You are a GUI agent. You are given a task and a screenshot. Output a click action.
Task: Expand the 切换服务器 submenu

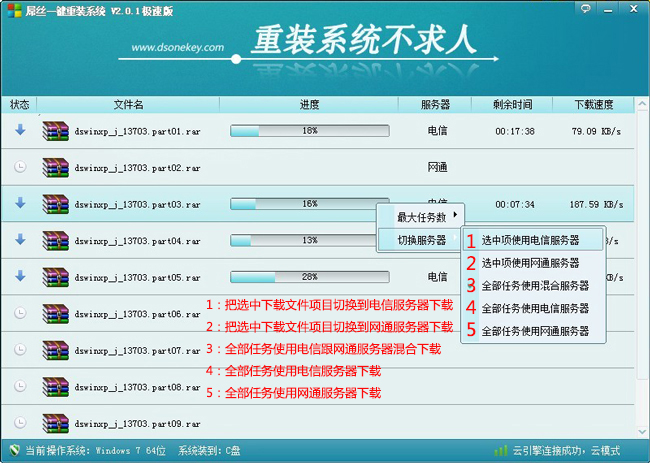click(420, 240)
